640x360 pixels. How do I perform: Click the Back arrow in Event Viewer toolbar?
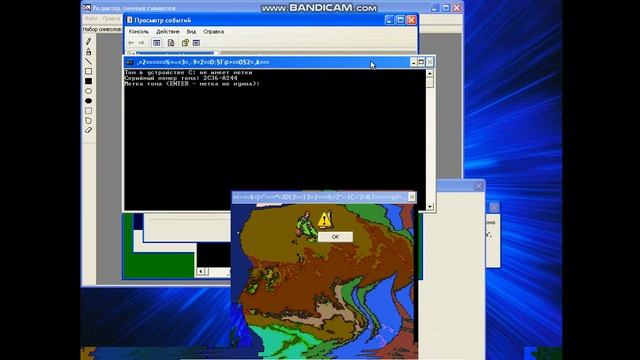pos(131,43)
